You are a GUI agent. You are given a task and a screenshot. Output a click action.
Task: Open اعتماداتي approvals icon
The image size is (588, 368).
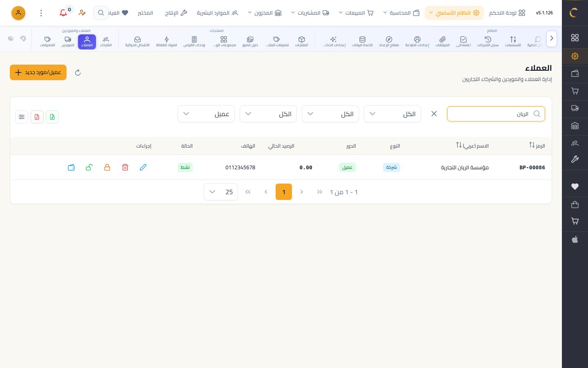[463, 41]
